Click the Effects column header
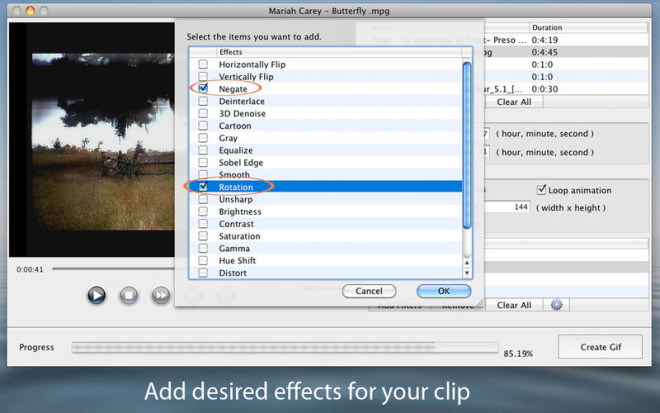This screenshot has width=660, height=413. point(339,52)
